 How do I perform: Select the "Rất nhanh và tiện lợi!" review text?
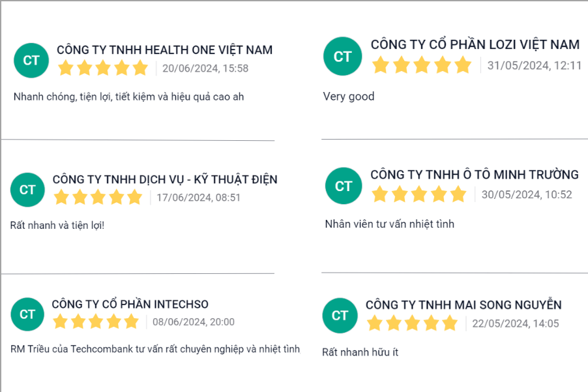pos(57,226)
